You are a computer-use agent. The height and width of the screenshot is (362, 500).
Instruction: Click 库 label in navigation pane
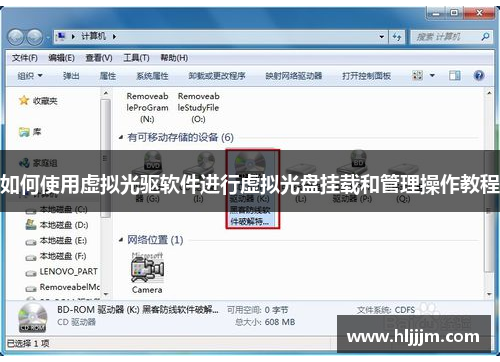37,132
